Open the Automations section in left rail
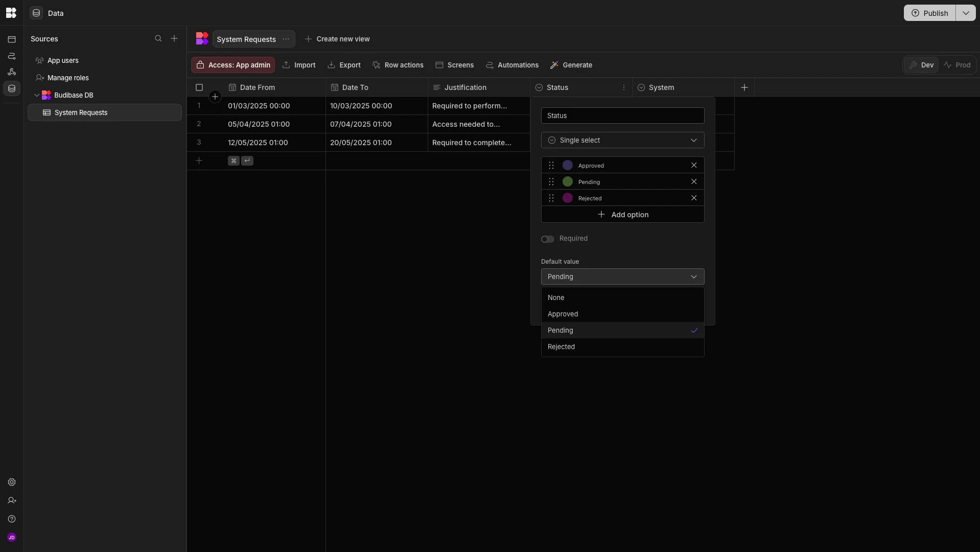The width and height of the screenshot is (980, 552). pos(12,56)
